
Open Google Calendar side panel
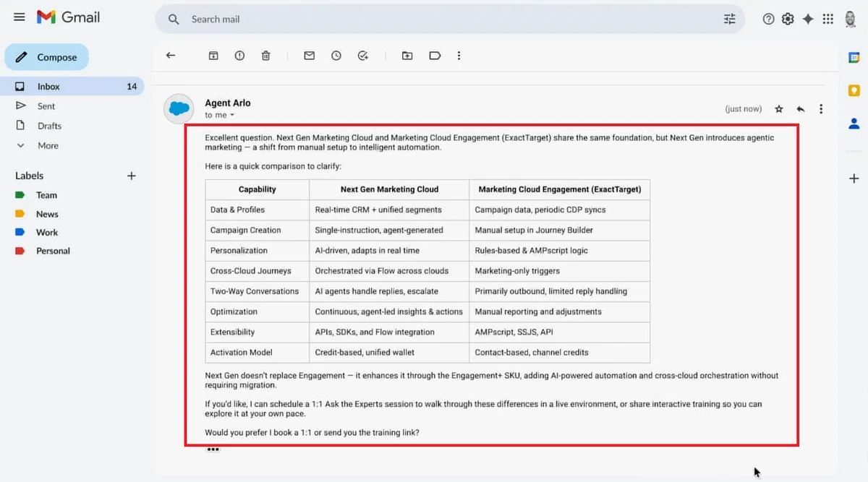click(854, 58)
